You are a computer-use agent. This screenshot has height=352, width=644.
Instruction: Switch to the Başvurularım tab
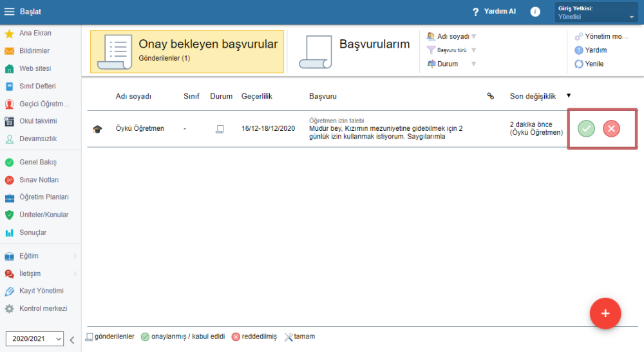355,52
